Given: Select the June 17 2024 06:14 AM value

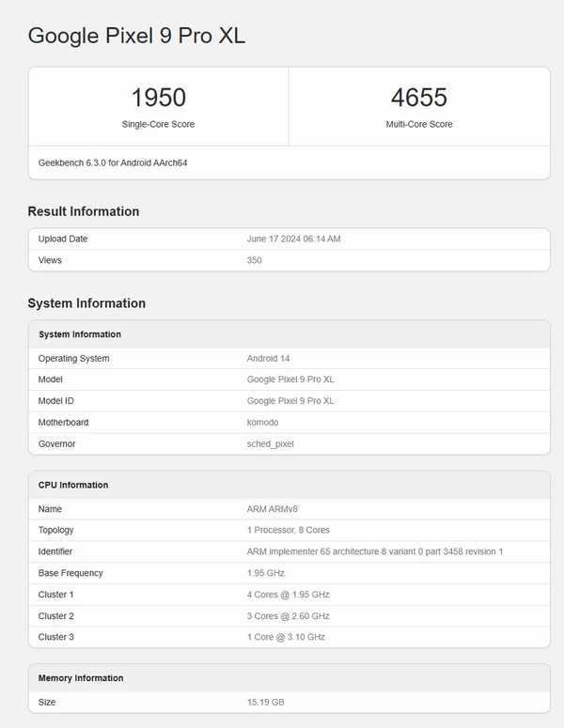Looking at the screenshot, I should 293,239.
